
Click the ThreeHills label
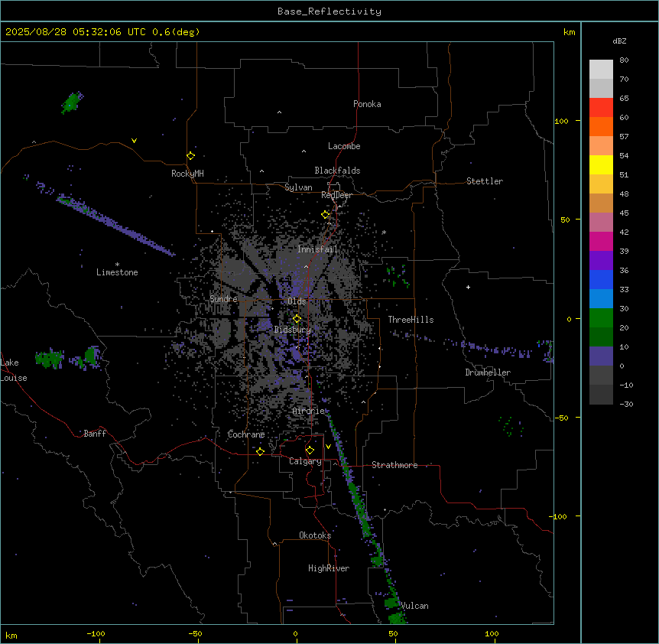click(411, 320)
